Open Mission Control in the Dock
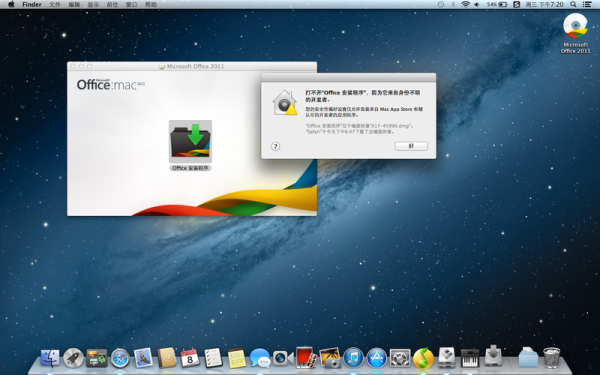This screenshot has height=375, width=600. tap(96, 358)
